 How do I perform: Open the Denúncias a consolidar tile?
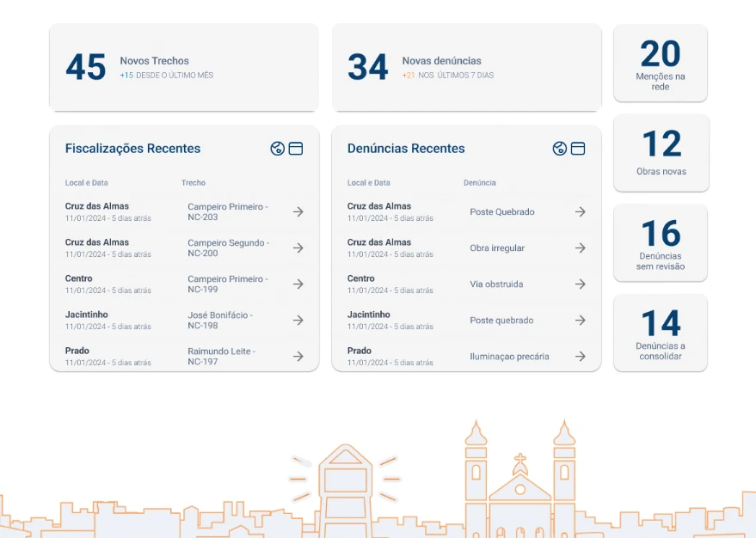(661, 333)
